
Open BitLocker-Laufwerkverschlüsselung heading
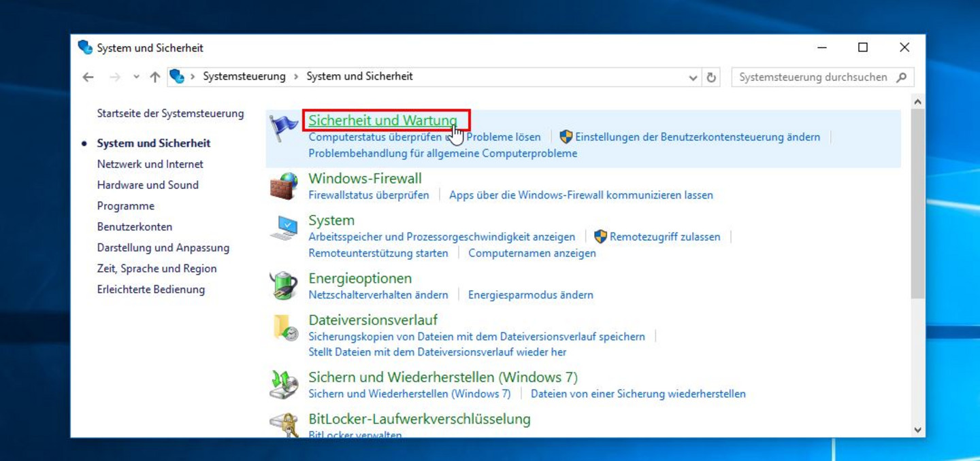pos(419,419)
